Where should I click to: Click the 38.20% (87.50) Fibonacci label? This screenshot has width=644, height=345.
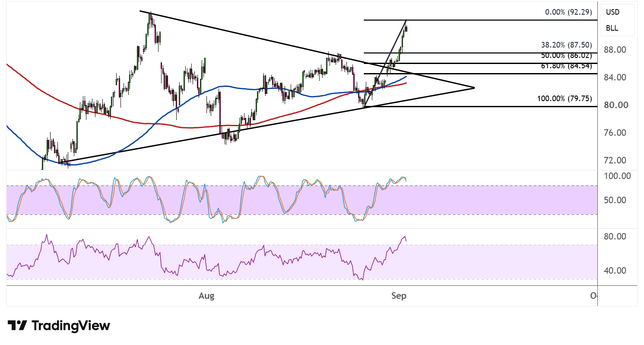click(566, 45)
